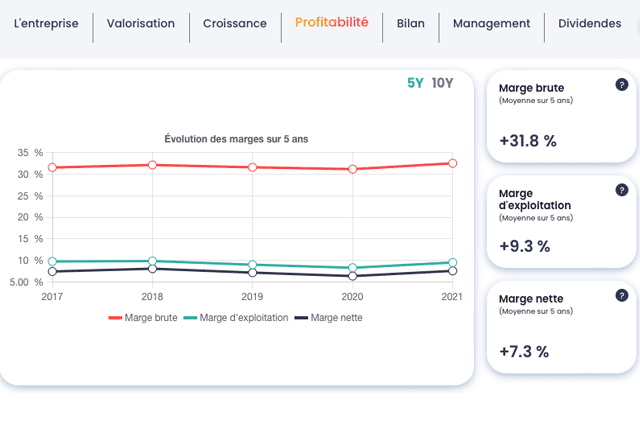Image resolution: width=640 pixels, height=425 pixels.
Task: Click help icon on Marge nette card
Action: (x=622, y=296)
